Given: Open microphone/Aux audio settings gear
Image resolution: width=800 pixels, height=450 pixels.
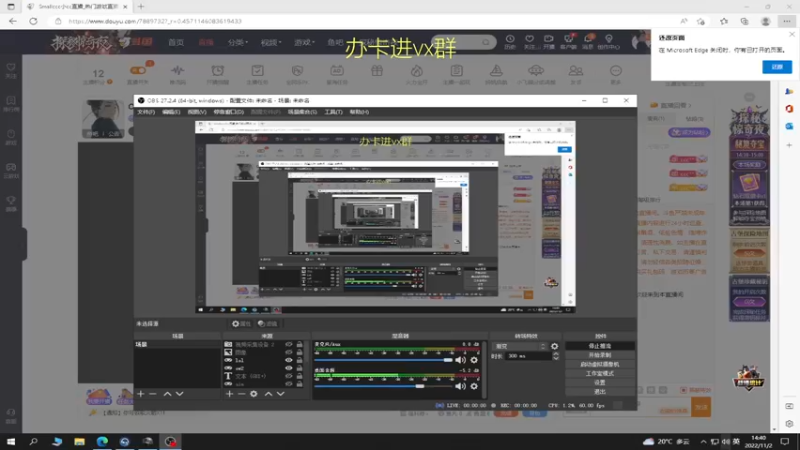Looking at the screenshot, I should (474, 360).
